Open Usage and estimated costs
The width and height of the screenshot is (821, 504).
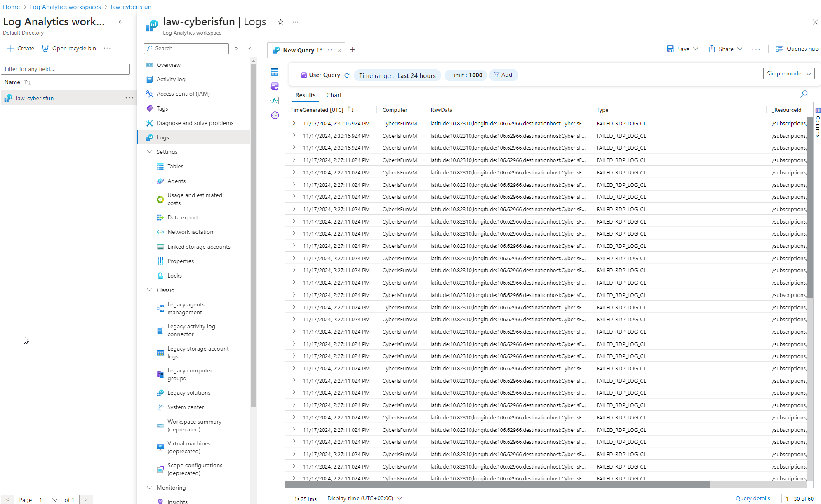pyautogui.click(x=195, y=199)
